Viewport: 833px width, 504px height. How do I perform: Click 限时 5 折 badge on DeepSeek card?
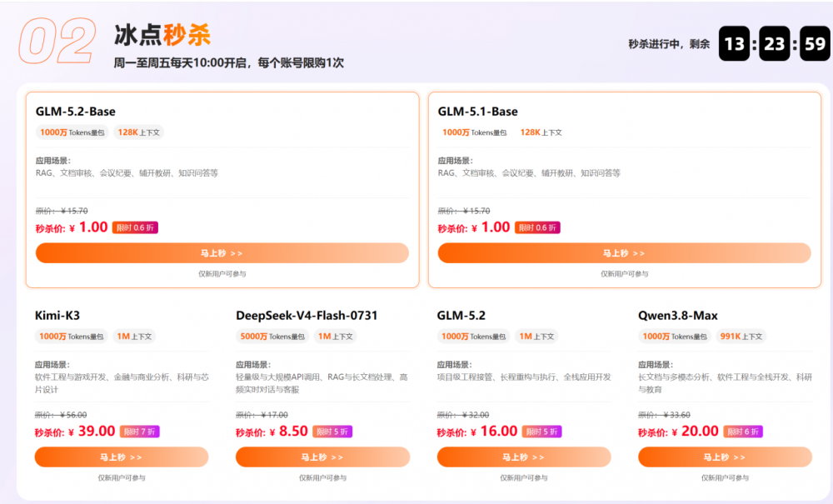click(332, 432)
